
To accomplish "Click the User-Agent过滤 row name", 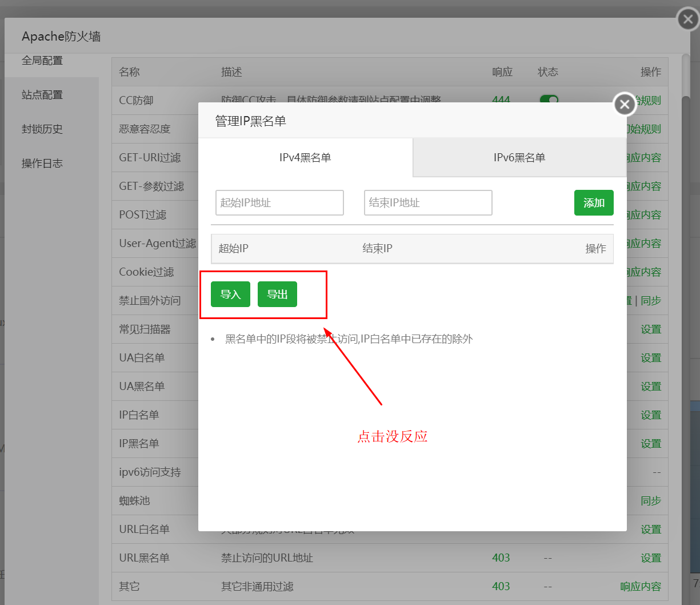I will [158, 244].
